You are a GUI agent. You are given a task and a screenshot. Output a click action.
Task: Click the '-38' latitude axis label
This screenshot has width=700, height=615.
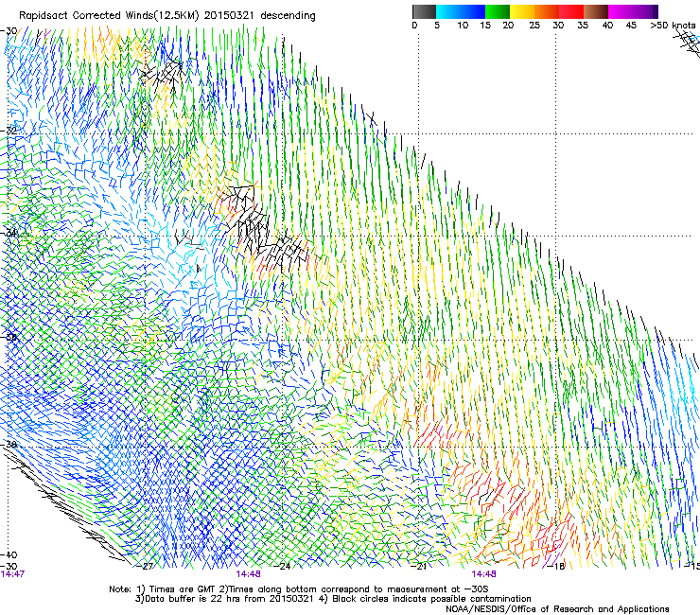click(x=9, y=446)
